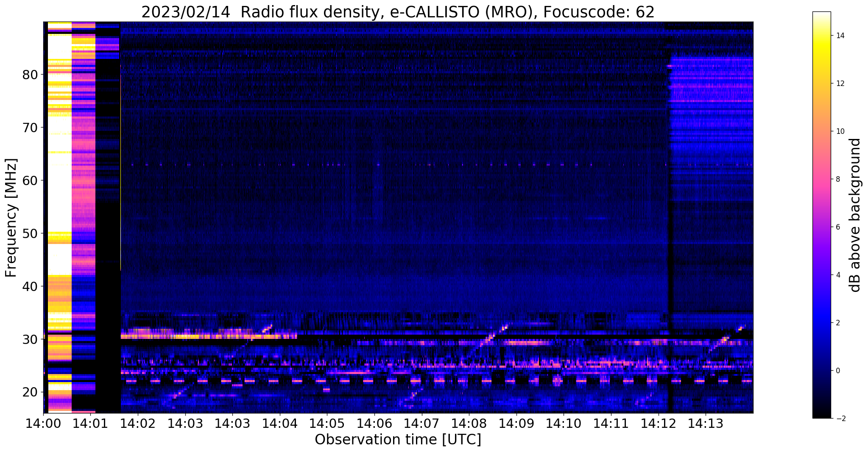Screen dimensions: 868x452
Task: Click the 14:11 time axis label
Action: click(x=611, y=423)
